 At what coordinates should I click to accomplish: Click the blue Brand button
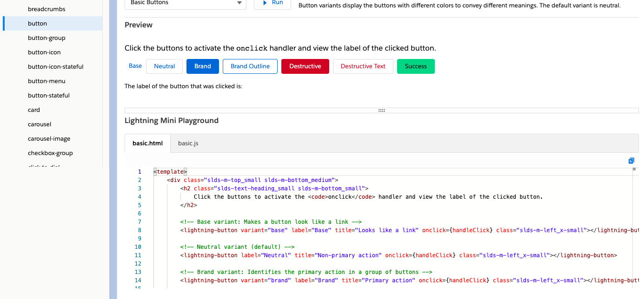coord(202,66)
